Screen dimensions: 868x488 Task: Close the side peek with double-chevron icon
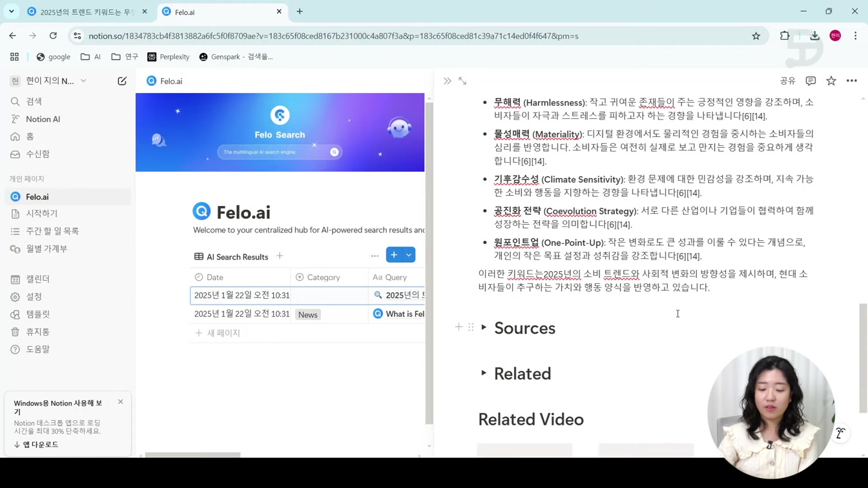click(447, 81)
